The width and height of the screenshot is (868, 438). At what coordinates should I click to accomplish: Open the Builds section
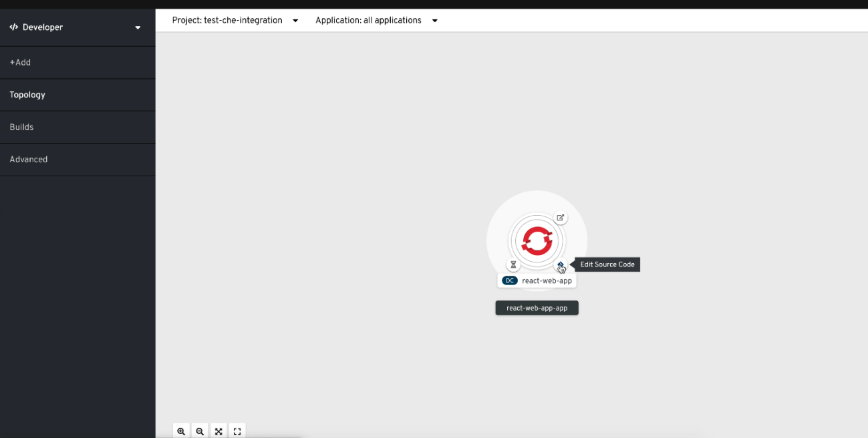pyautogui.click(x=20, y=127)
